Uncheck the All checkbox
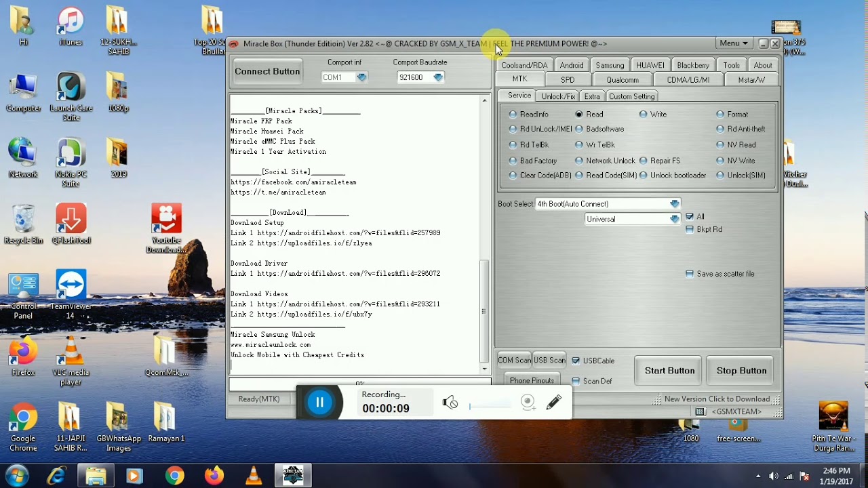The width and height of the screenshot is (868, 488). pos(690,216)
